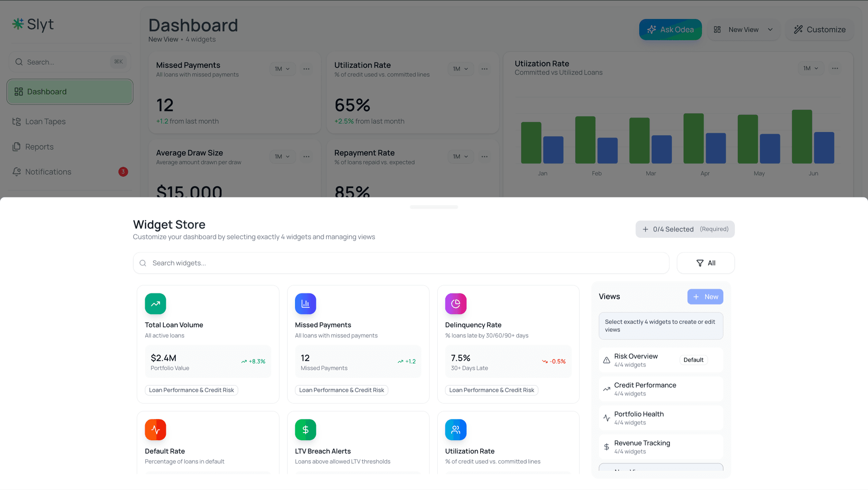
Task: Click the blue Apr bar in chart
Action: point(716,148)
